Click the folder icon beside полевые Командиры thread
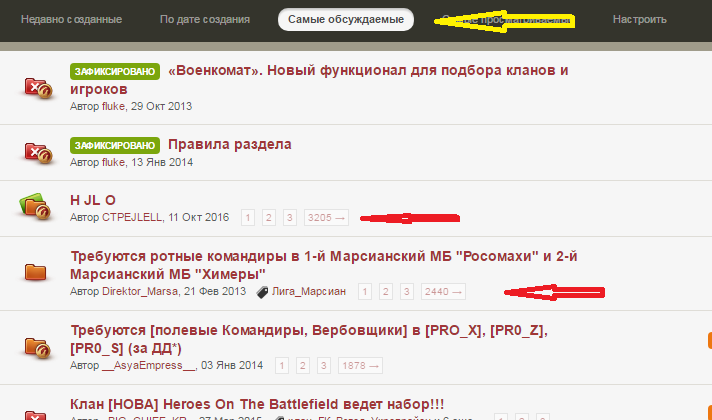This screenshot has width=712, height=420. point(37,347)
